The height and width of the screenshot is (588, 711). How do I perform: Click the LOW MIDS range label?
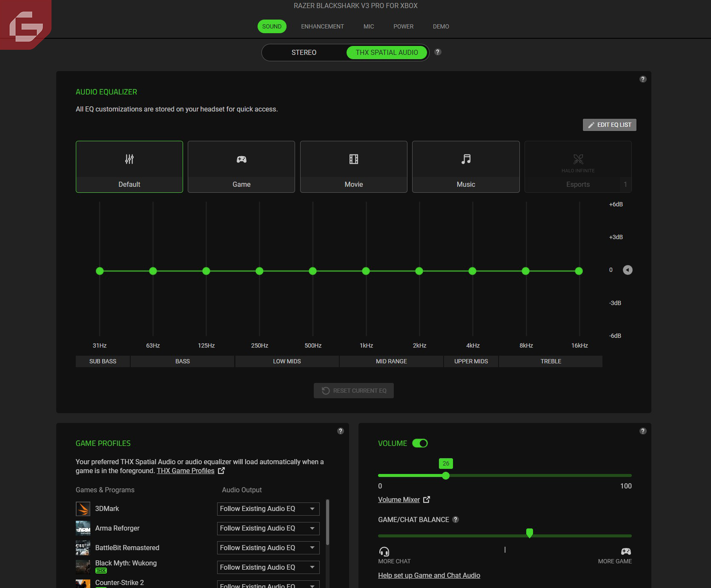click(x=287, y=361)
